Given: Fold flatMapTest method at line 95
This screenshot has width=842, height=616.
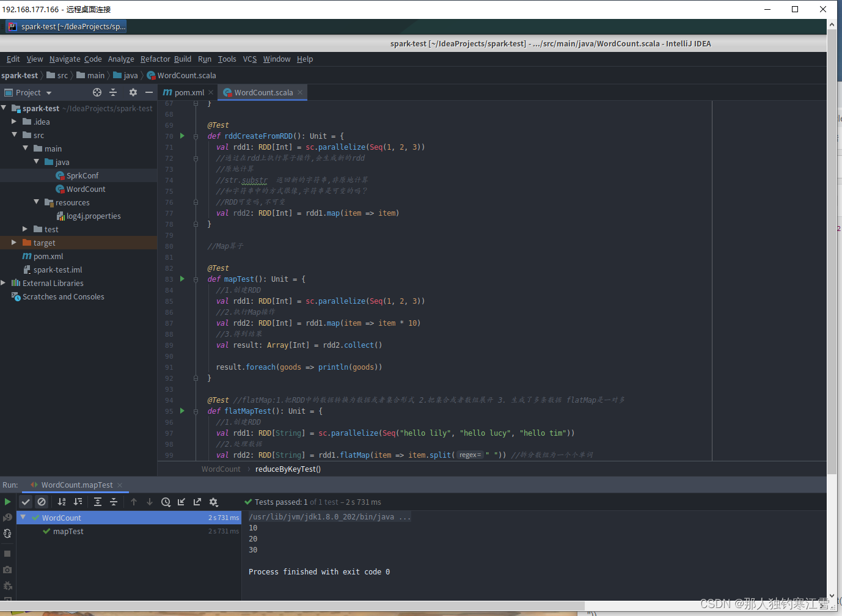Looking at the screenshot, I should pos(196,411).
